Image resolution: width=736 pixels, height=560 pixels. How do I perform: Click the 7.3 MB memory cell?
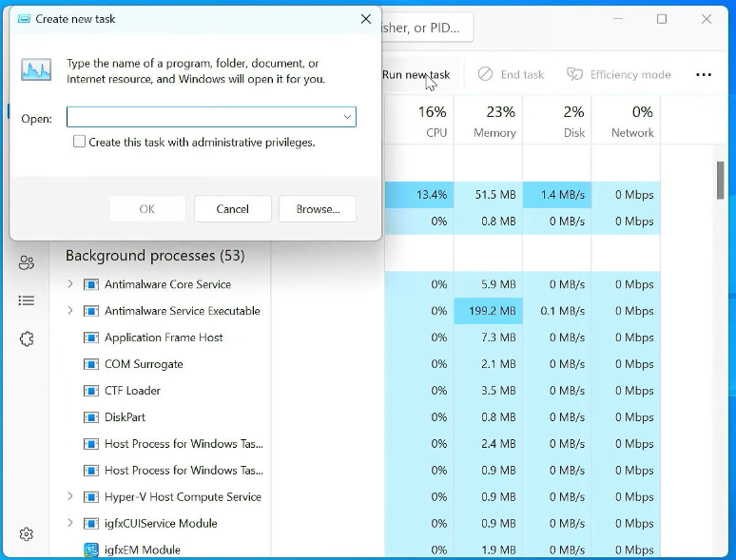click(488, 338)
